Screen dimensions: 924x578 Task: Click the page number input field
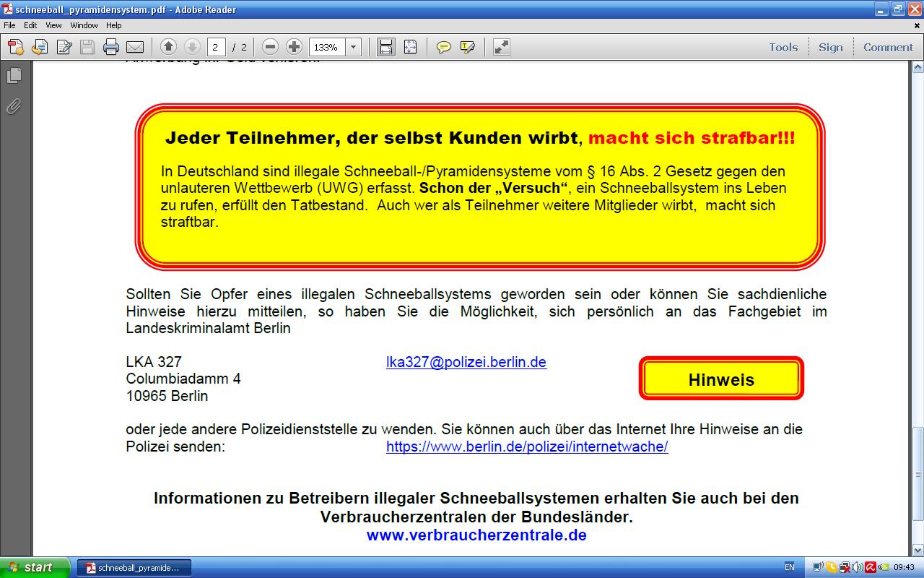click(216, 48)
